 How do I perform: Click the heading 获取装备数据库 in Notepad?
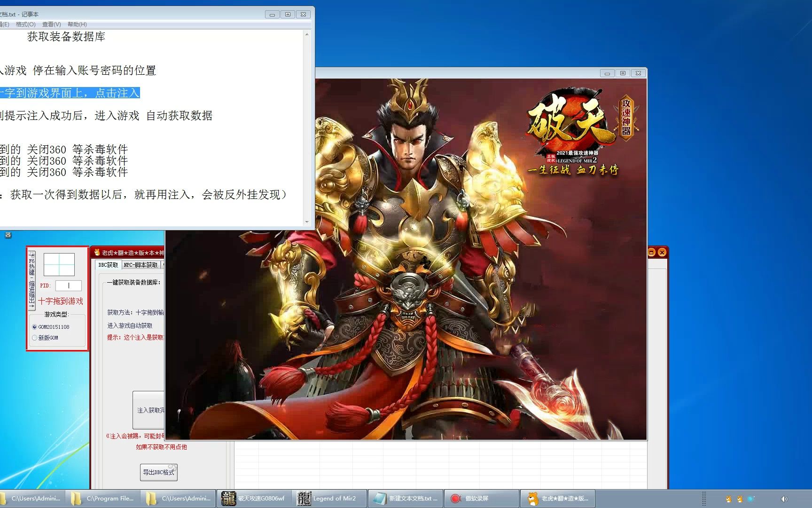tap(66, 37)
